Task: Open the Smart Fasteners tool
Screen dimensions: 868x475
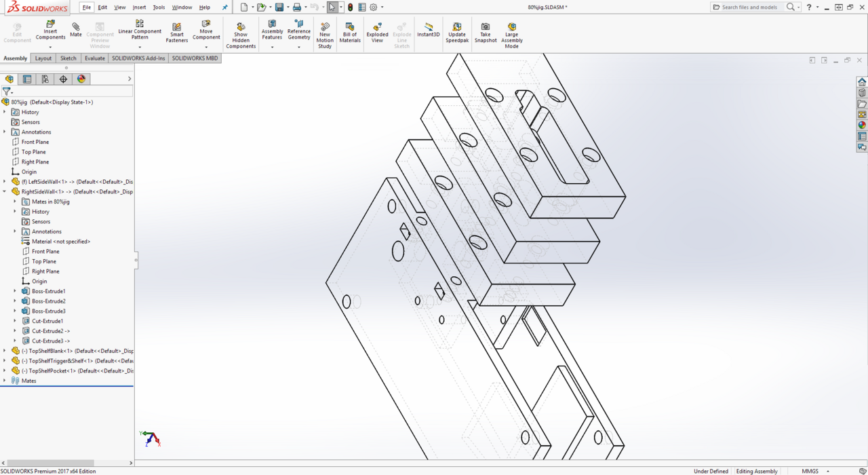Action: pos(177,33)
